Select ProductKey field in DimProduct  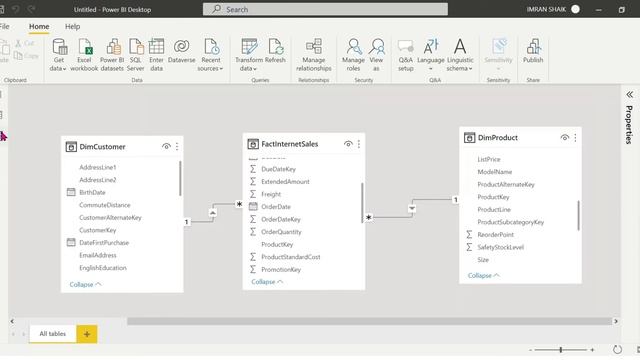493,197
